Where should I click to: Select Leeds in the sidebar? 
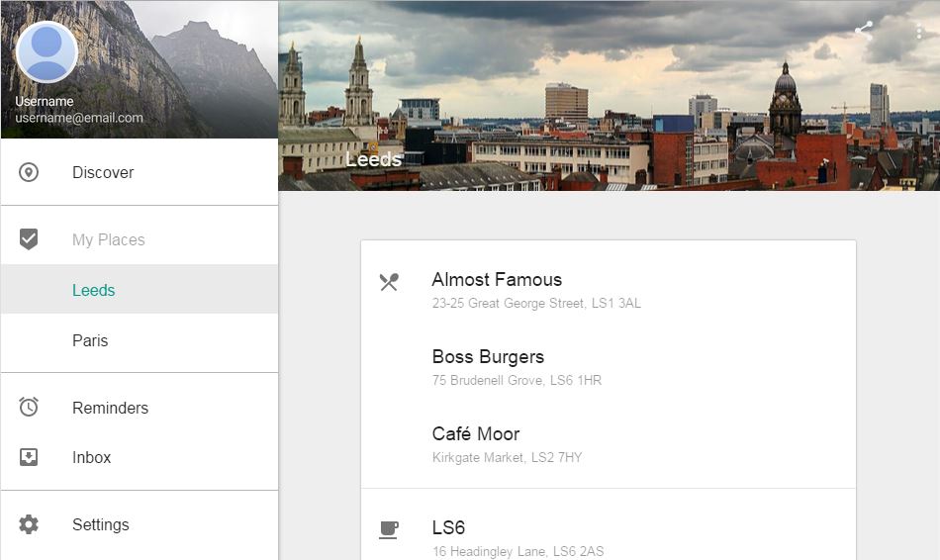(x=94, y=290)
